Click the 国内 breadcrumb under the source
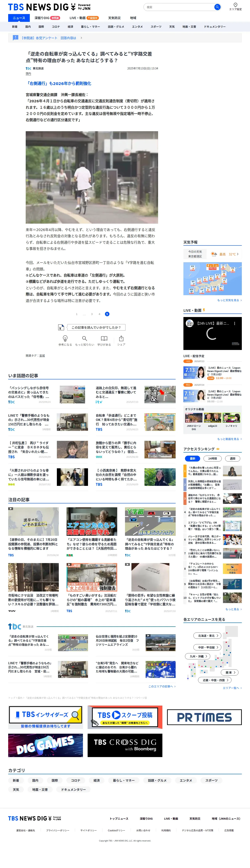 (29, 74)
